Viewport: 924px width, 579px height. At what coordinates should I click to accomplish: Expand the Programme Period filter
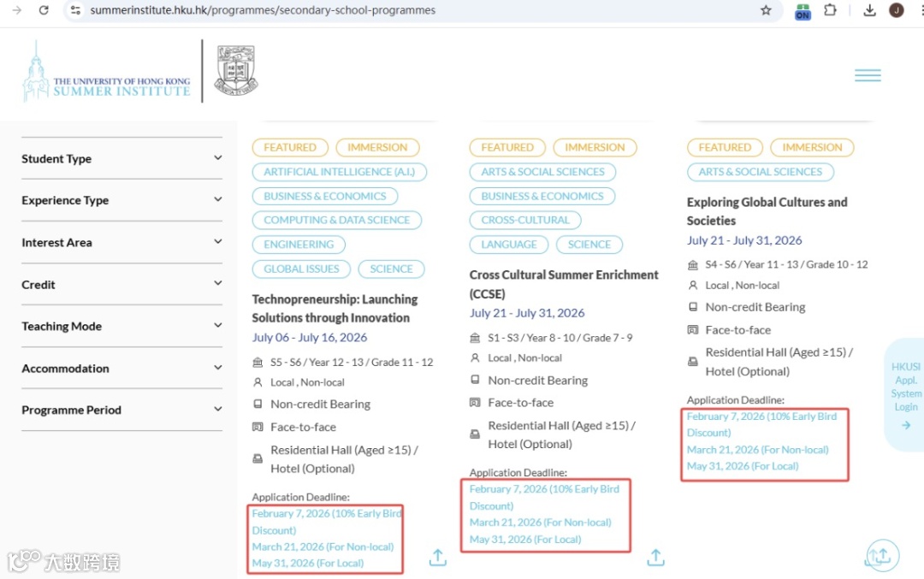click(x=121, y=410)
